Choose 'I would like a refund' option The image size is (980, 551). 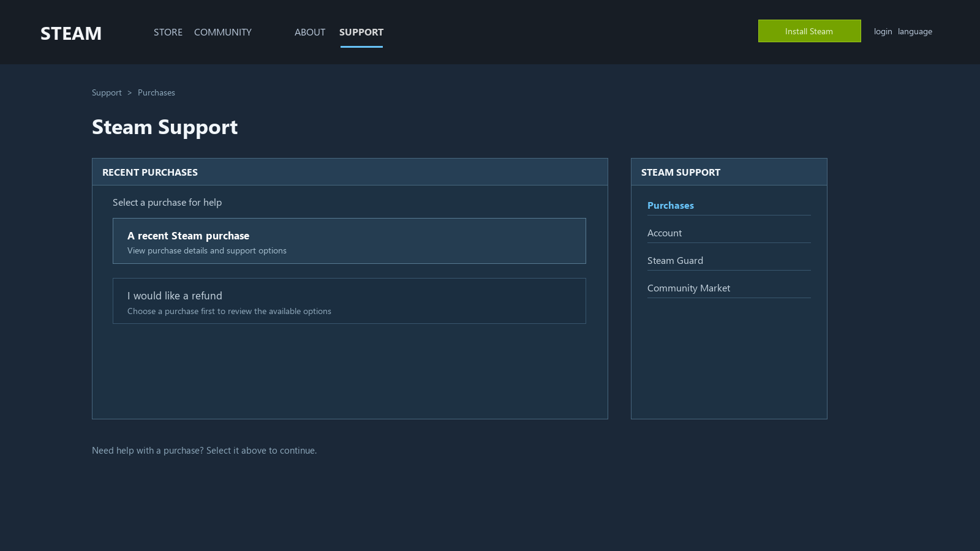coord(349,301)
